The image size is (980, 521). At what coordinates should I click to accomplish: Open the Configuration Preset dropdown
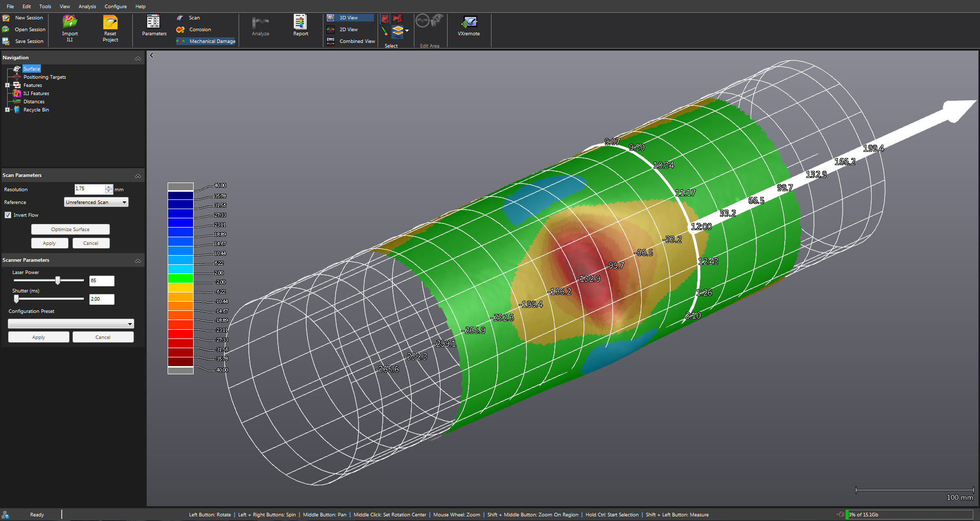(71, 324)
